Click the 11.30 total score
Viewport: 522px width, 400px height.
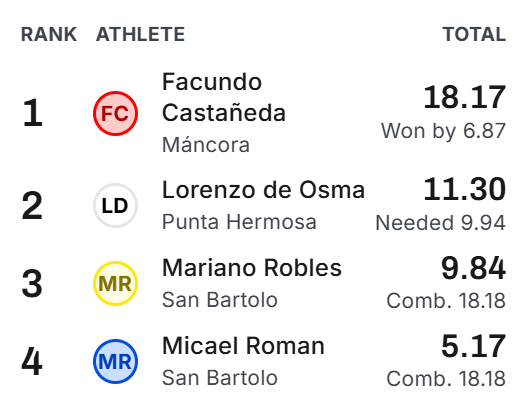pos(465,189)
